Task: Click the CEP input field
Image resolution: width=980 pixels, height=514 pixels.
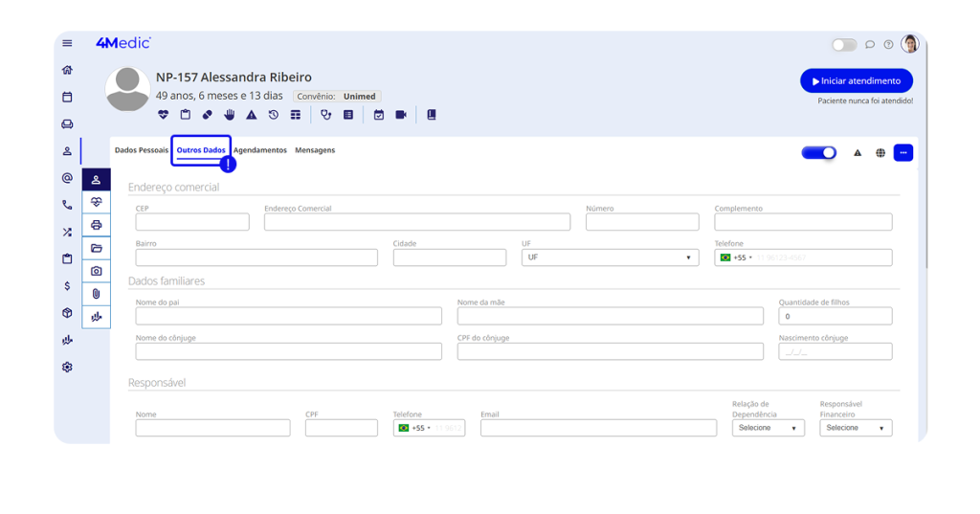Action: pos(192,222)
